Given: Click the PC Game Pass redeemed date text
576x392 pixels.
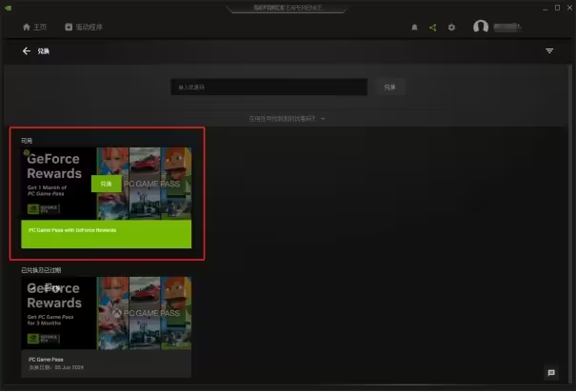Looking at the screenshot, I should pos(56,367).
